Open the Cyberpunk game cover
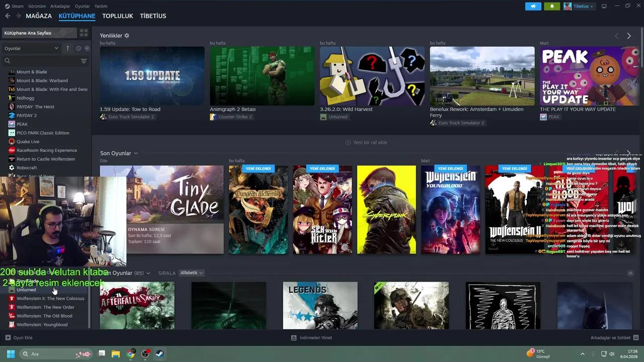 point(386,210)
